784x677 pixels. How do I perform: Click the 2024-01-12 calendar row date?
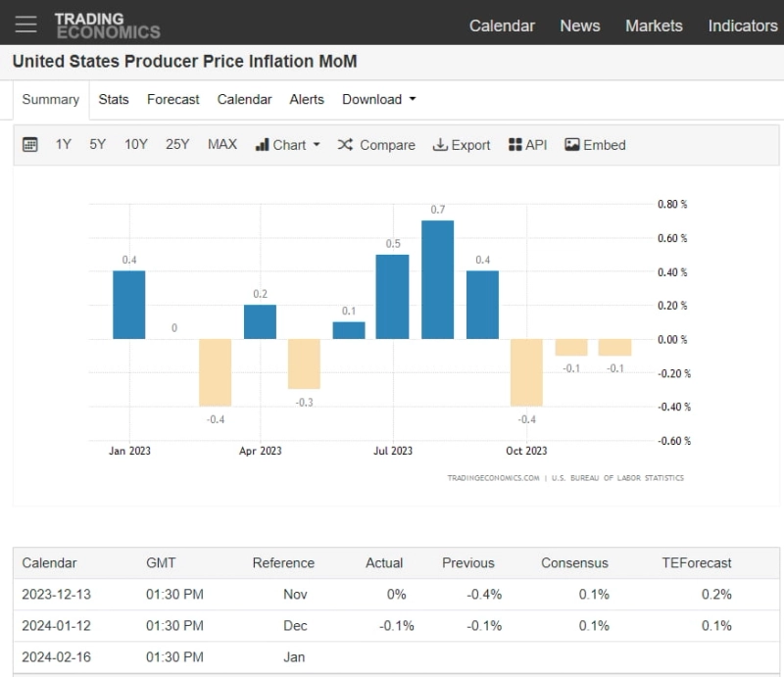click(56, 625)
